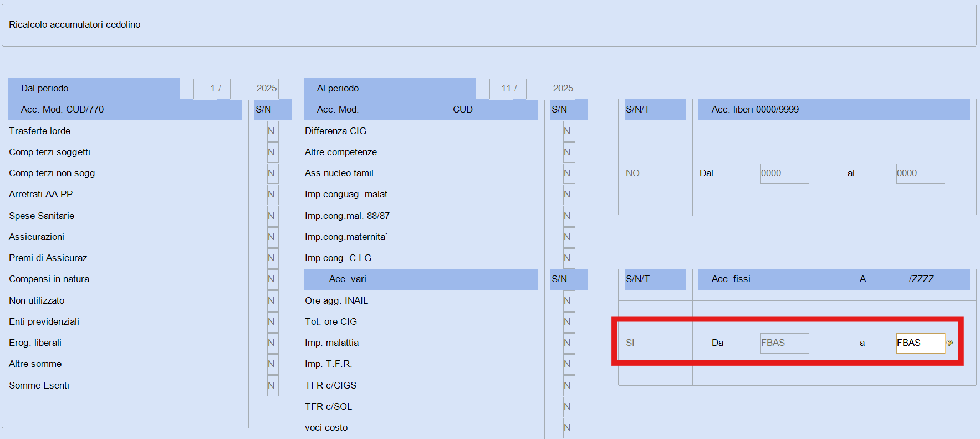Click the Dal periodo year field
Image resolution: width=980 pixels, height=439 pixels.
[x=254, y=89]
